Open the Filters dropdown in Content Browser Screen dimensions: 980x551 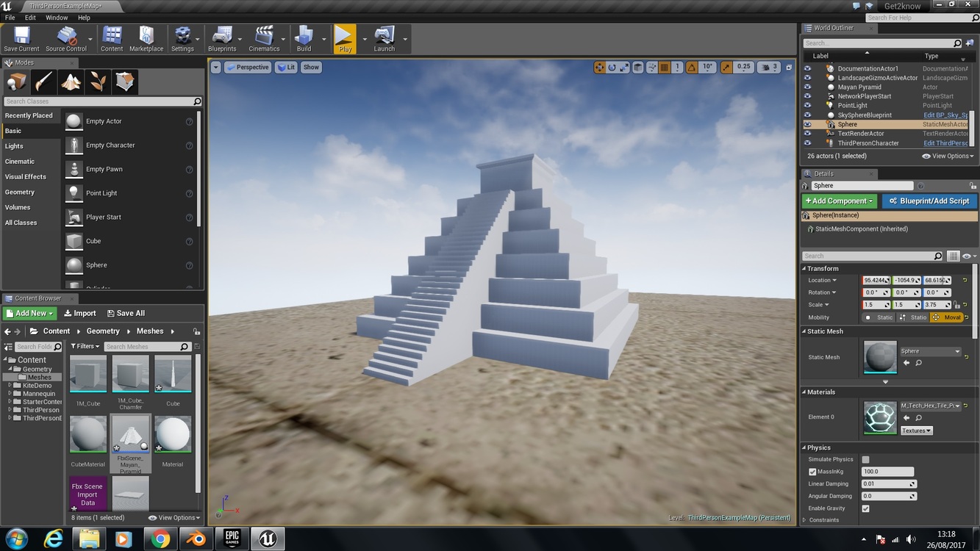[x=85, y=346]
